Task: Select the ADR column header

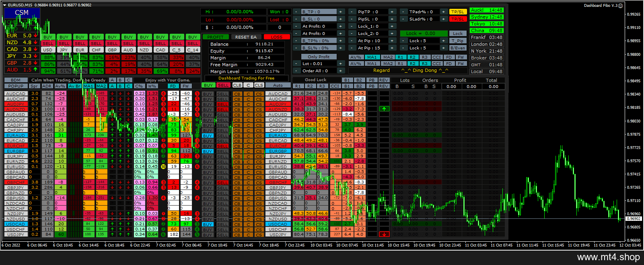Action: pos(47,86)
